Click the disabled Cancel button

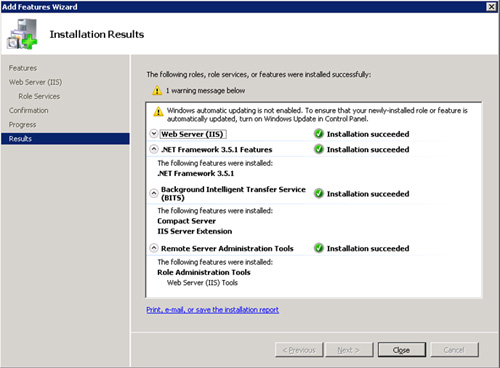[454, 350]
